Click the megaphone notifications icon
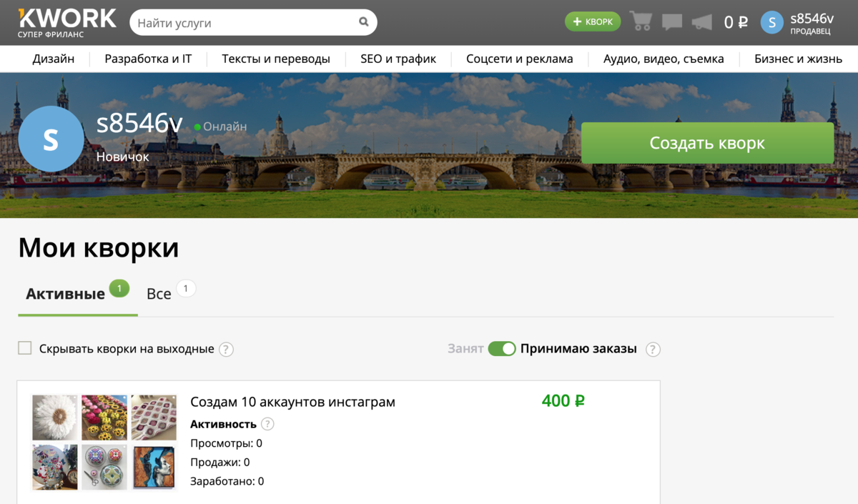Viewport: 858px width, 504px height. pos(701,21)
